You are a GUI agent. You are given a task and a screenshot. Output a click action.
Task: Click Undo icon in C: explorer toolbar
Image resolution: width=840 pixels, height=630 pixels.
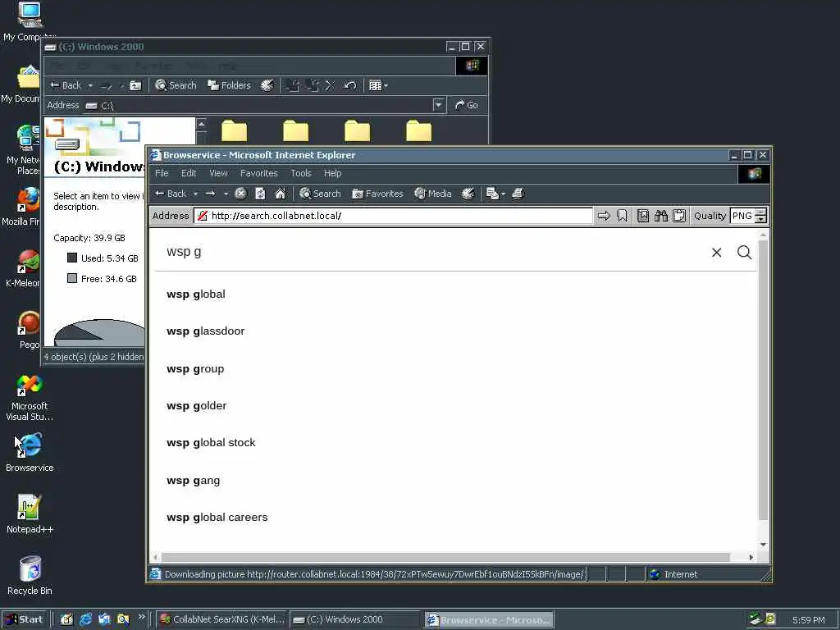pos(349,85)
